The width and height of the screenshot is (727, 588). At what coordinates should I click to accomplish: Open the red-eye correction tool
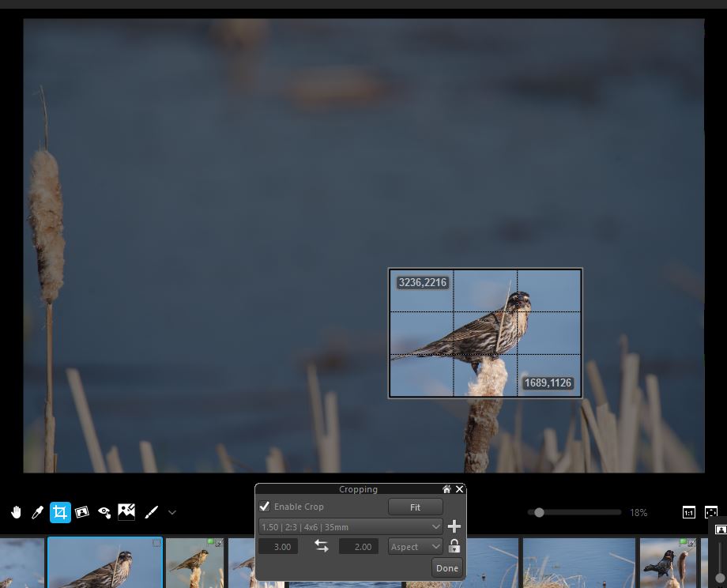click(104, 512)
